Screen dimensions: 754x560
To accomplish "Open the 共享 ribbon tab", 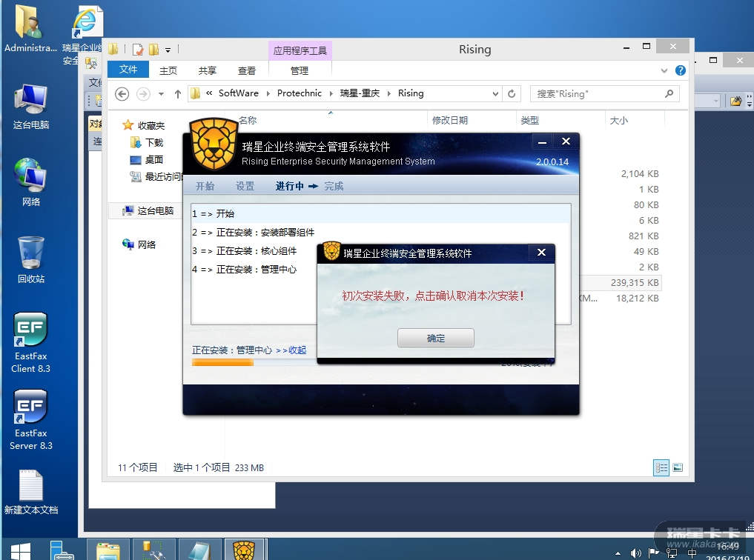I will (x=208, y=70).
